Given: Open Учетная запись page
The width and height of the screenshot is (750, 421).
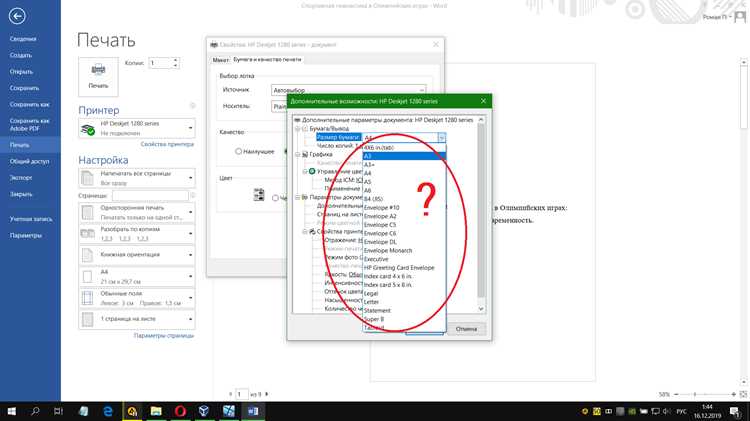Looking at the screenshot, I should pos(31,219).
